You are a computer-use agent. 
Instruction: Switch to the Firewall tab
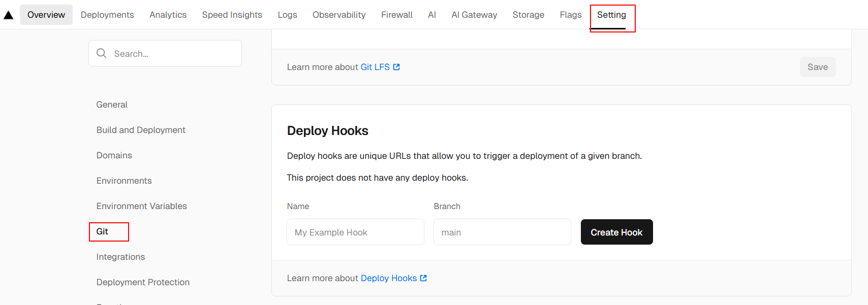397,15
